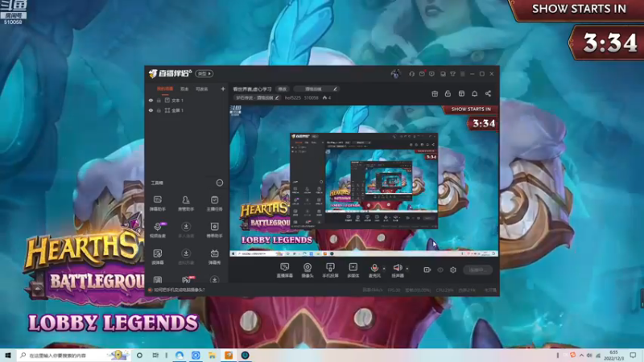Image resolution: width=644 pixels, height=362 pixels.
Task: Open the PK tool with red badge
Action: (187, 280)
